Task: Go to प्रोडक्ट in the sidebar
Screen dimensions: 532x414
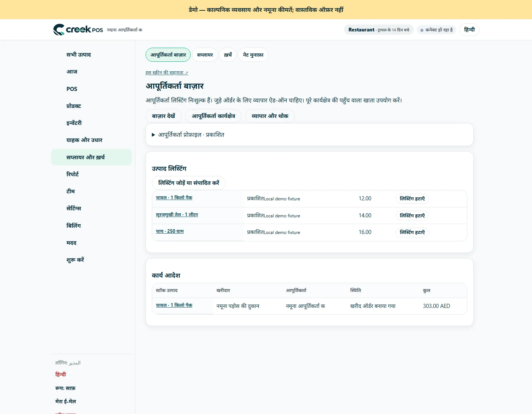Action: click(91, 106)
